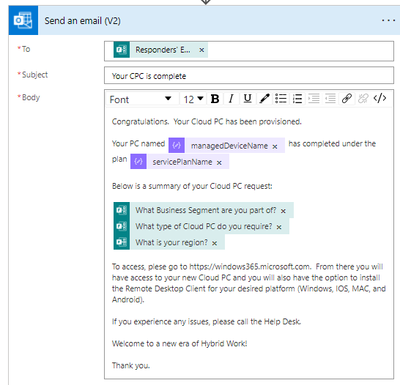Click the expression icon beside managedDeviceName
Screen dimensions: 400x385
click(x=176, y=145)
